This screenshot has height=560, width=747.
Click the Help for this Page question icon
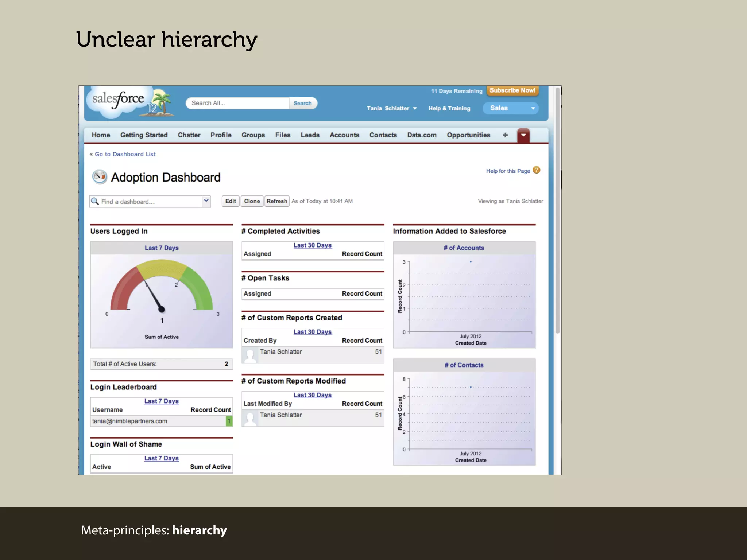(x=536, y=170)
